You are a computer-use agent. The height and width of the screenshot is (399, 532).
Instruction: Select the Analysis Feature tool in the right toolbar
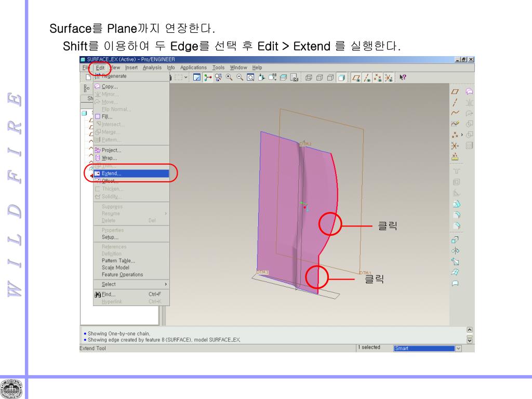[x=455, y=157]
